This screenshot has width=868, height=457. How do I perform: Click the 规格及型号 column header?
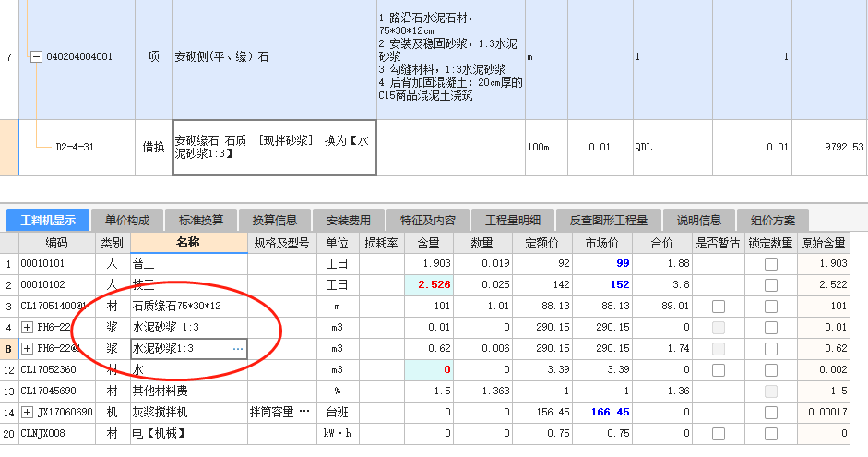point(281,243)
